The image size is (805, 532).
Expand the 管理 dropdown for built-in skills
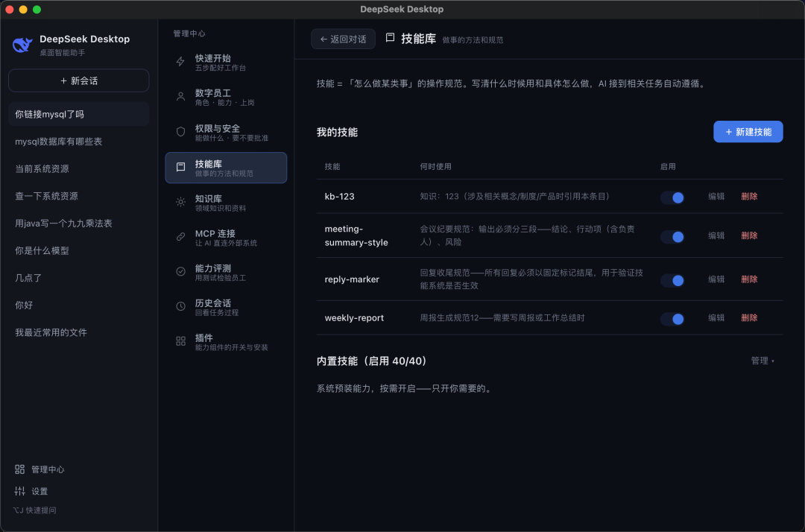(763, 361)
